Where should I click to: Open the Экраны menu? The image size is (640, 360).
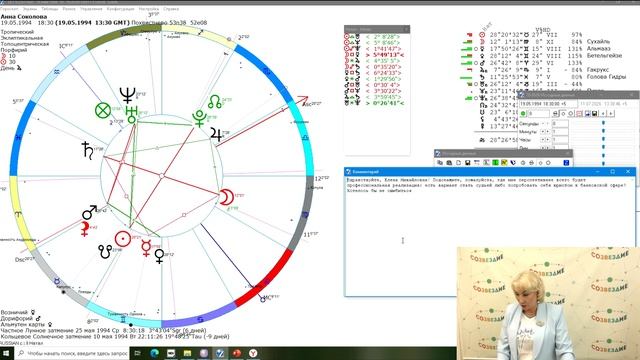(x=29, y=9)
